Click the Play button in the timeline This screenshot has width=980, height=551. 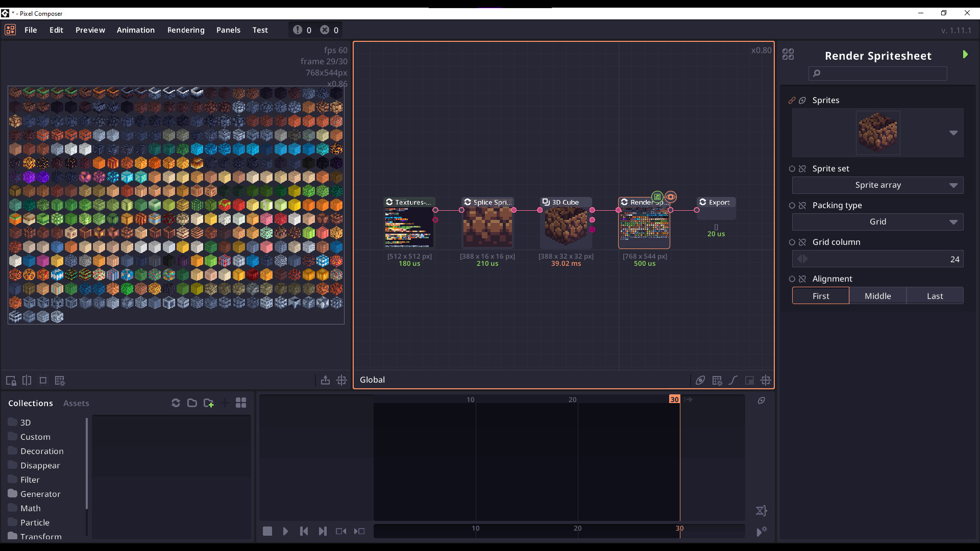pos(285,531)
